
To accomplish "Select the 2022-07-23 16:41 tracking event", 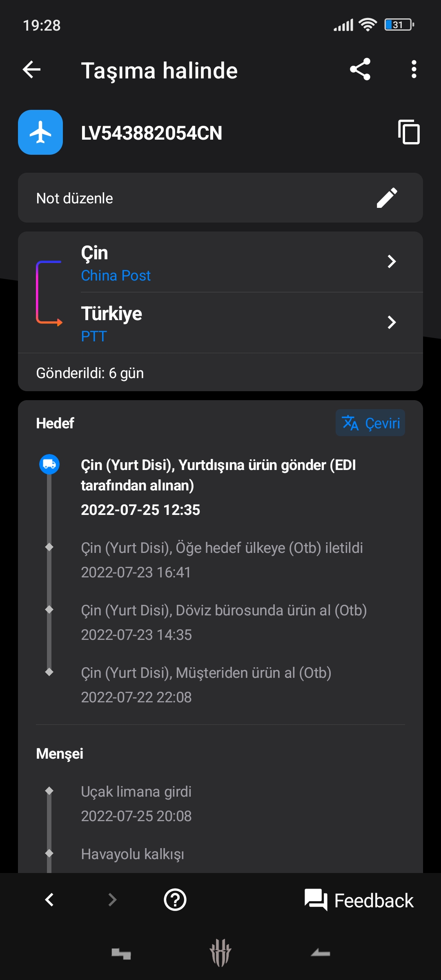I will point(222,560).
